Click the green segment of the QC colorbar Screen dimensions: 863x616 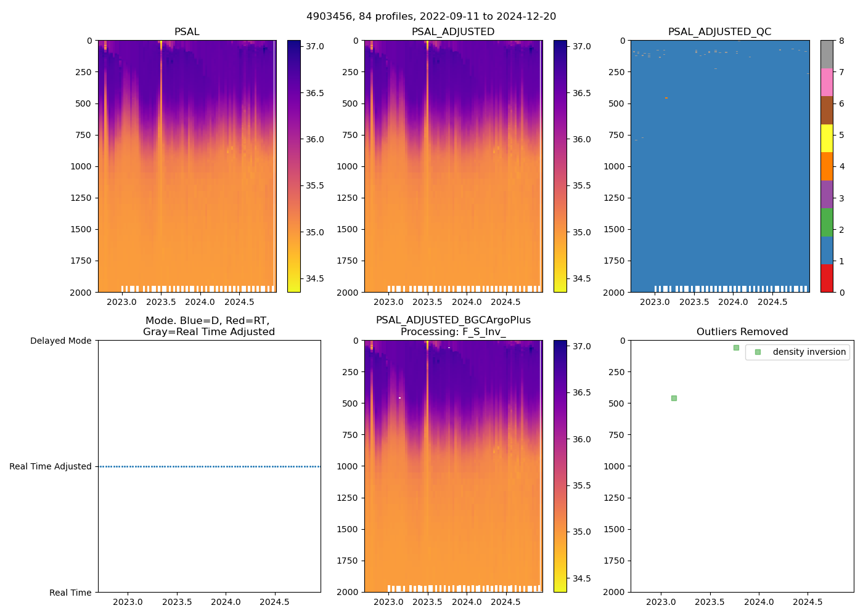coord(827,222)
